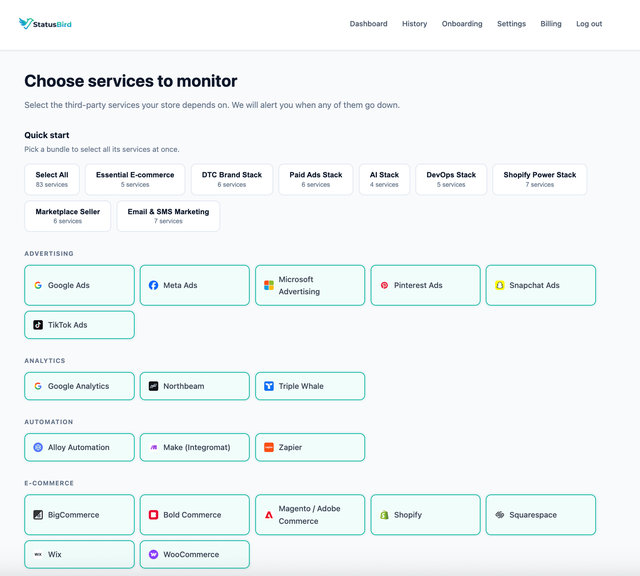640x576 pixels.
Task: Go to the History tab
Action: [x=414, y=24]
